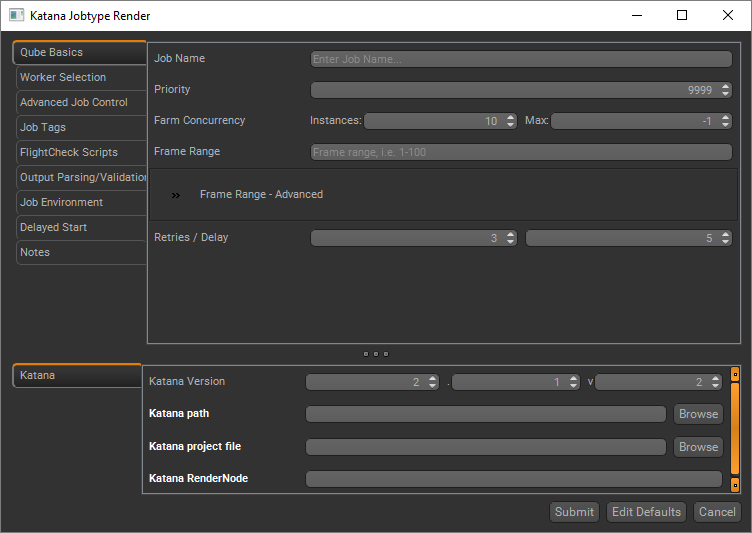Open Output Parsing/Validation tab

pyautogui.click(x=82, y=177)
